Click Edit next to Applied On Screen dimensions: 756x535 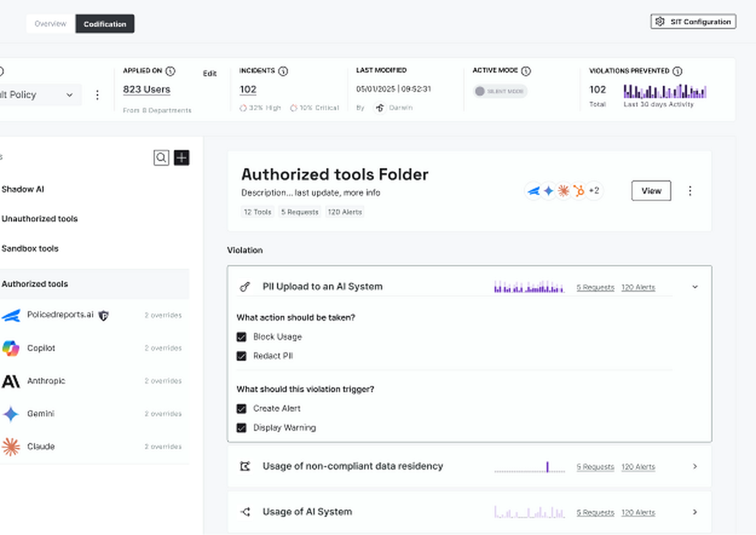(209, 73)
